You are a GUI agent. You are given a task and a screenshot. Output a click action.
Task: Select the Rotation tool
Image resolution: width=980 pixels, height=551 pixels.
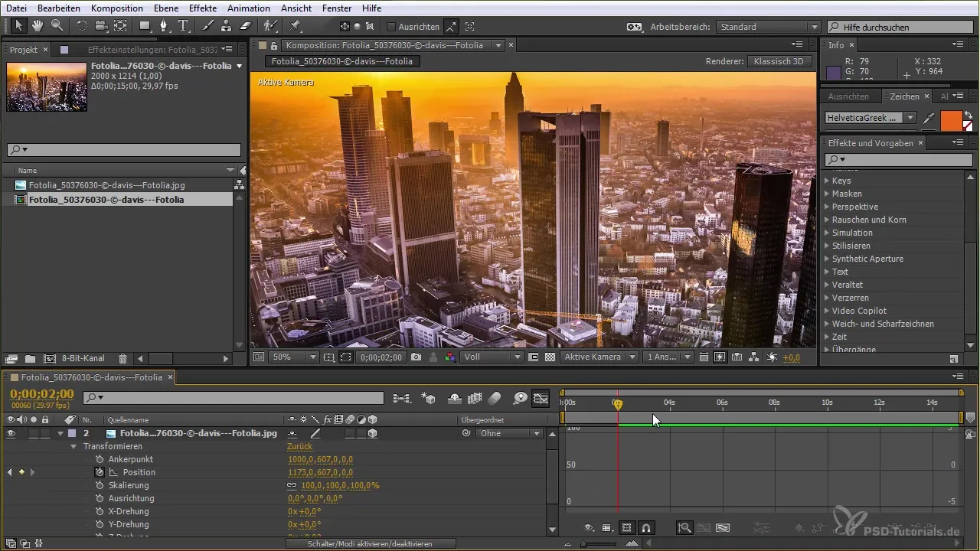coord(82,25)
